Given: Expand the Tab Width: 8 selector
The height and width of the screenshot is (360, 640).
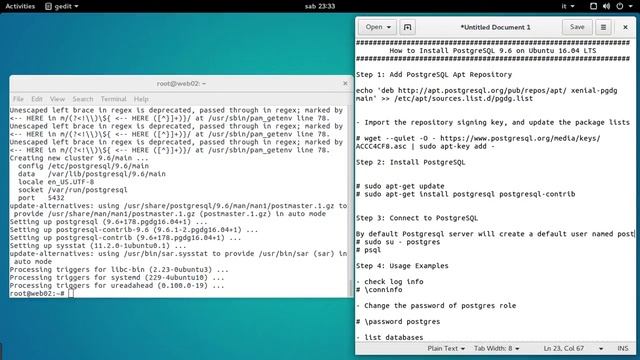Looking at the screenshot, I should click(496, 348).
